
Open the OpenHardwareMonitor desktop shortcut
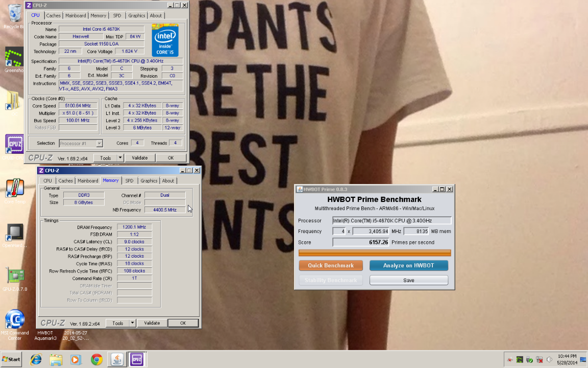tap(15, 235)
